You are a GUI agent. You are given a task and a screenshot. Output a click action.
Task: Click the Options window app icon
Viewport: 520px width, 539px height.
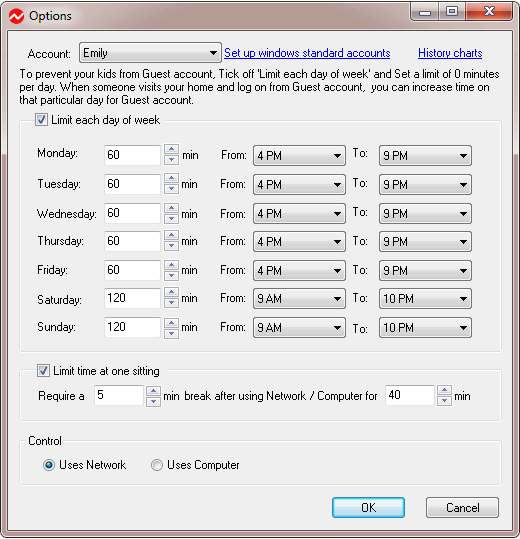(16, 16)
